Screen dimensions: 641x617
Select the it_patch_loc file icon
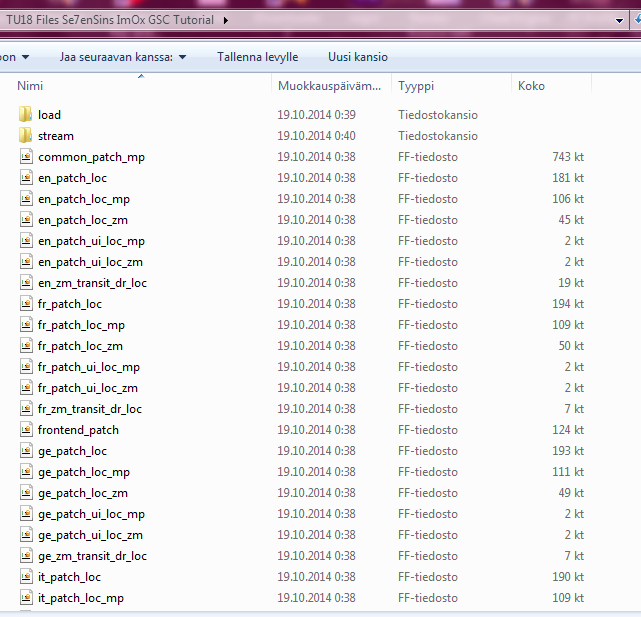(x=26, y=577)
